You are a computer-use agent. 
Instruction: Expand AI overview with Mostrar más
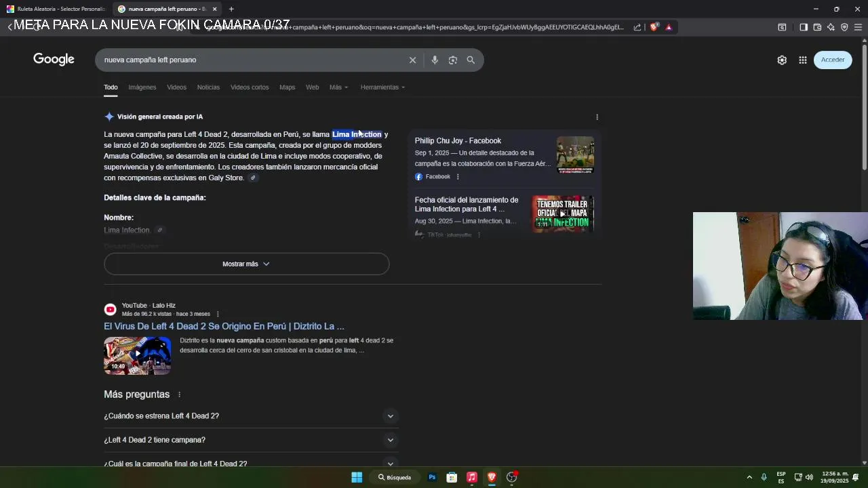tap(246, 264)
